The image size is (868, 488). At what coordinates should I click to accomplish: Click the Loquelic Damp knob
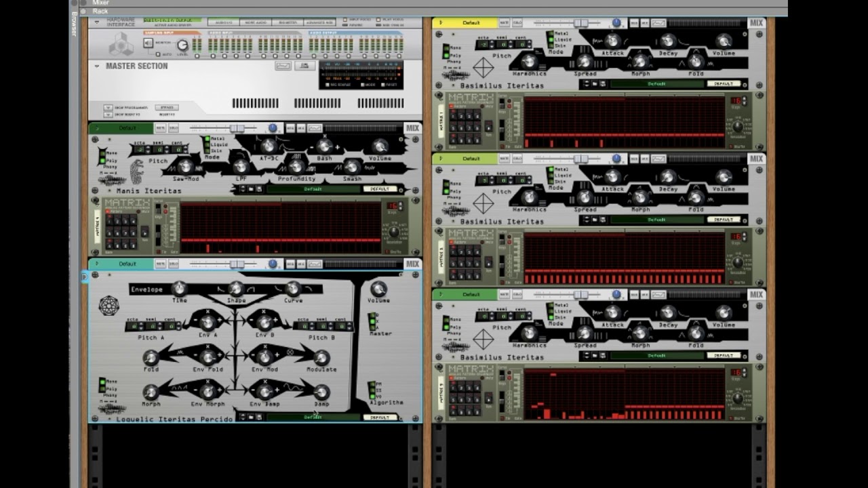(321, 392)
